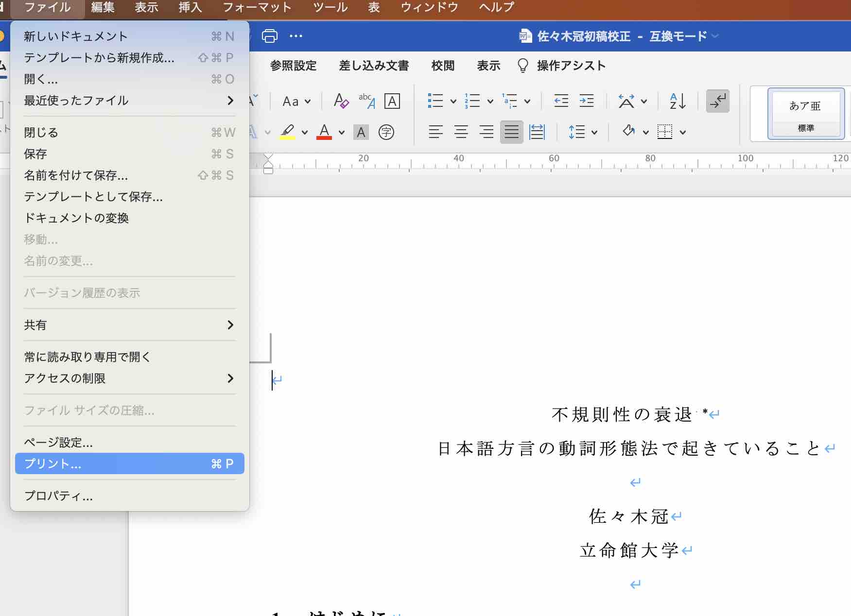Select the 標準 style thumbnail

tap(806, 114)
